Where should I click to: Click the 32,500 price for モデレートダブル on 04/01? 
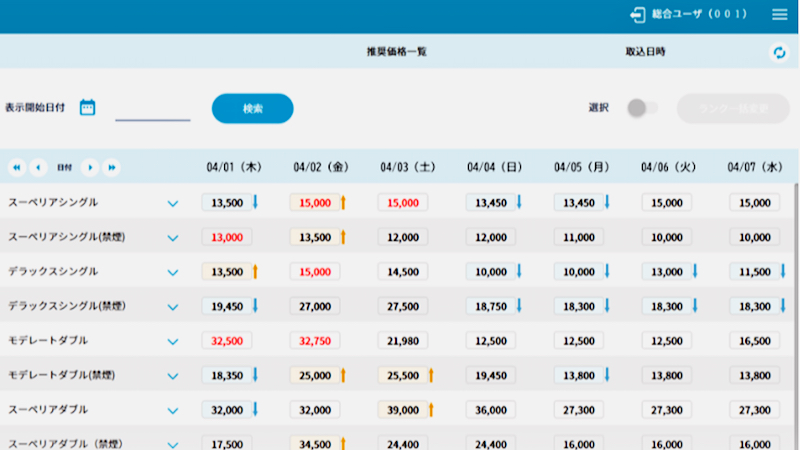tap(227, 341)
